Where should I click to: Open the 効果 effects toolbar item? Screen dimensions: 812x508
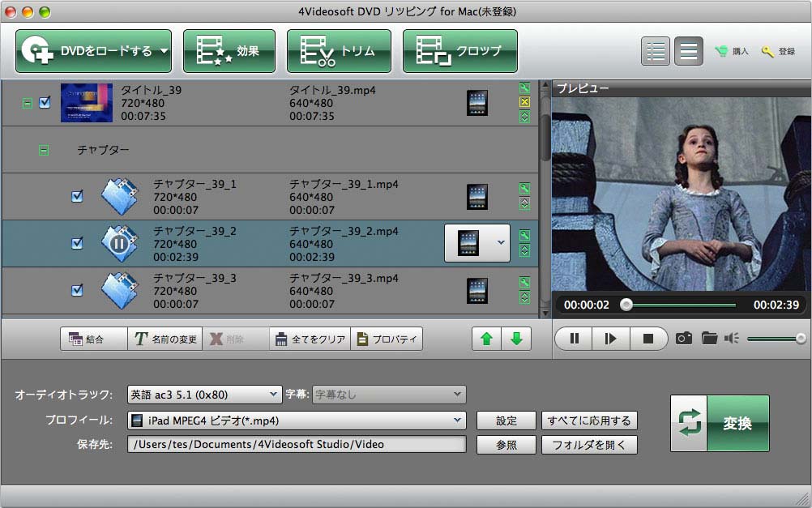click(229, 51)
